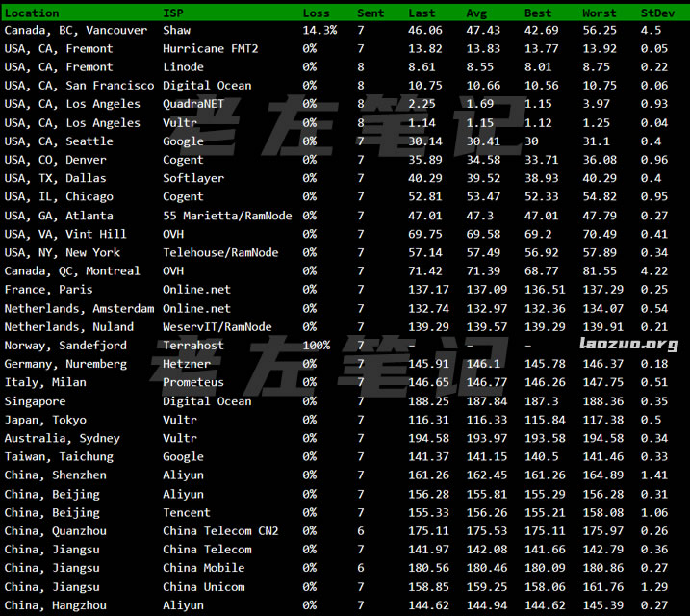Click the Worst column header
Screen dimensions: 690x616
(x=600, y=13)
